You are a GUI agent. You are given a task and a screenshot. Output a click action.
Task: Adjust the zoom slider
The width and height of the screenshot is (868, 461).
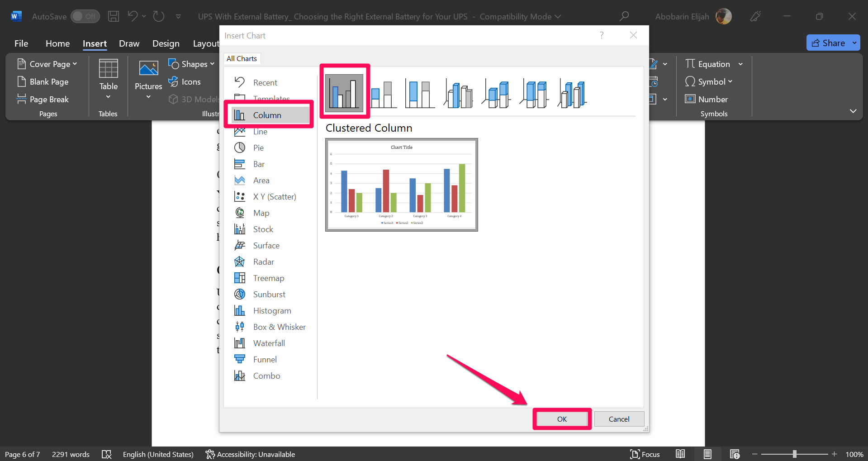point(795,454)
